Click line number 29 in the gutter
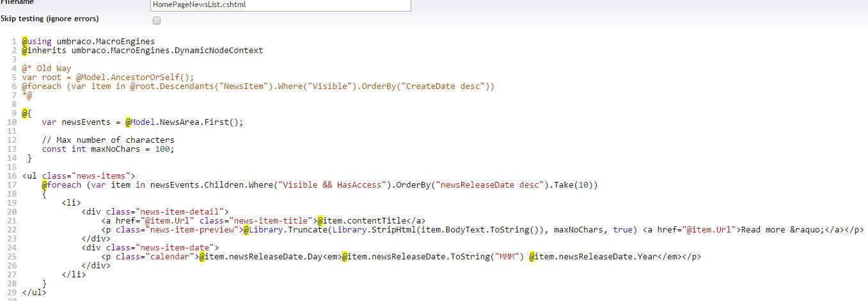Viewport: 868px width, 301px height. (12, 293)
